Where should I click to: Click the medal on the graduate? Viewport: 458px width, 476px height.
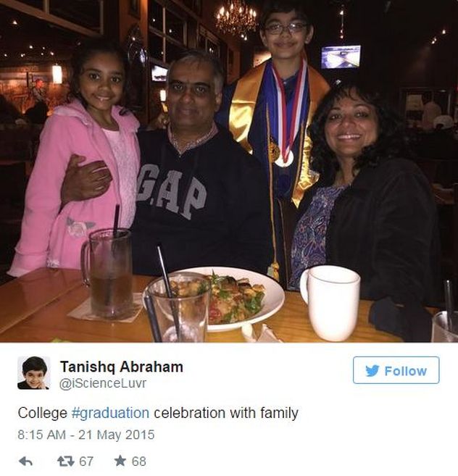[x=284, y=159]
